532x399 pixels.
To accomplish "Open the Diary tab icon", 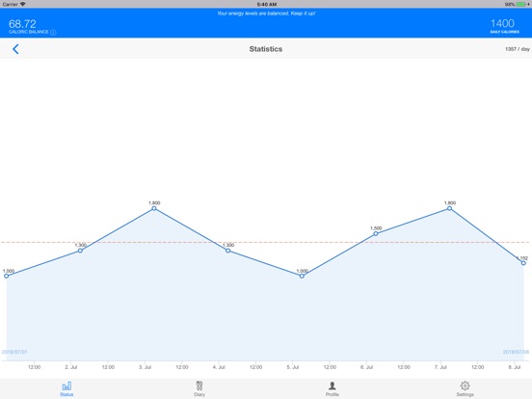I will coord(199,386).
